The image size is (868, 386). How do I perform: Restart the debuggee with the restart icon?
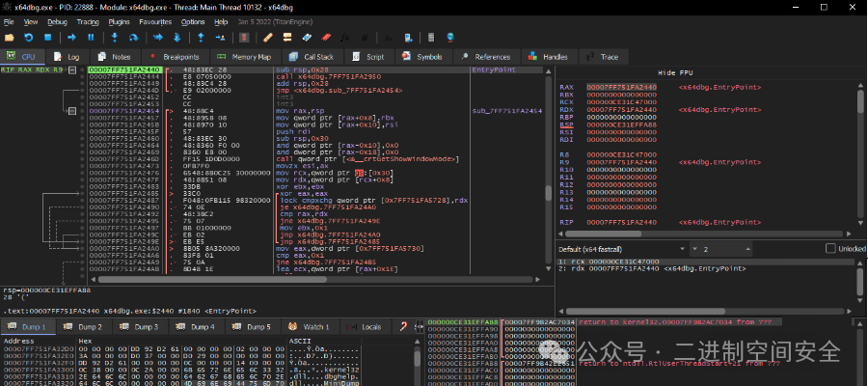[x=31, y=37]
